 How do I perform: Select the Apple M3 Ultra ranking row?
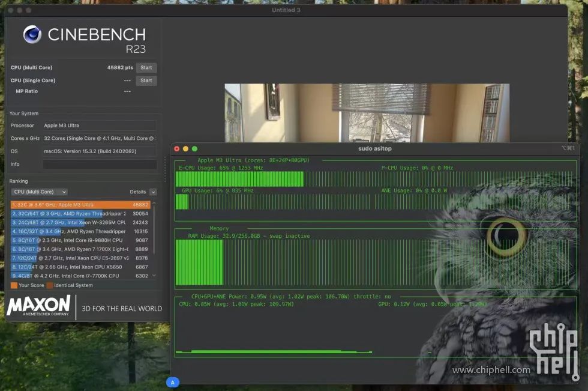(x=80, y=204)
